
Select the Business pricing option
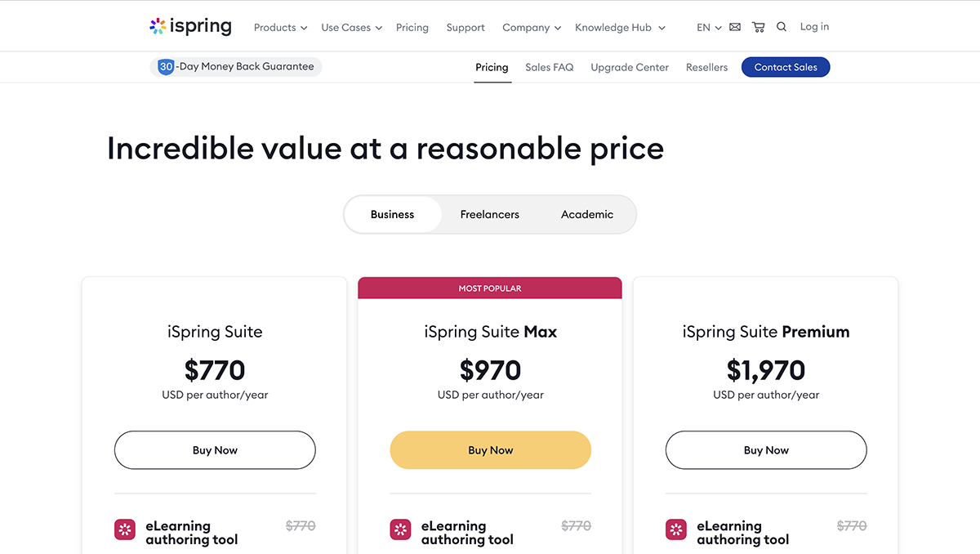coord(392,214)
